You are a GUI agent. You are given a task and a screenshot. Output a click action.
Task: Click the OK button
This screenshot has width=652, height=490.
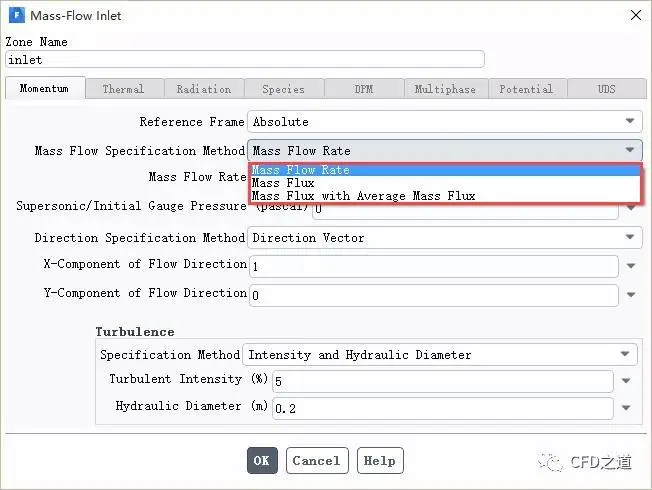(x=262, y=460)
